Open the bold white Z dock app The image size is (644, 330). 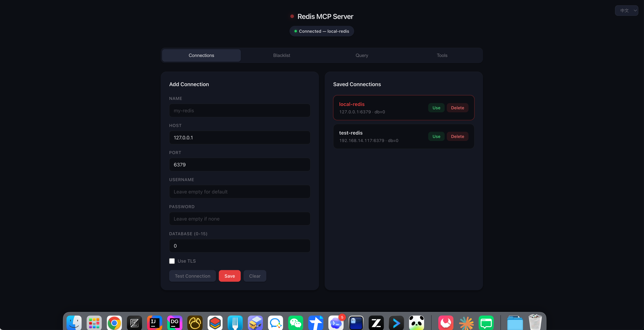[376, 323]
